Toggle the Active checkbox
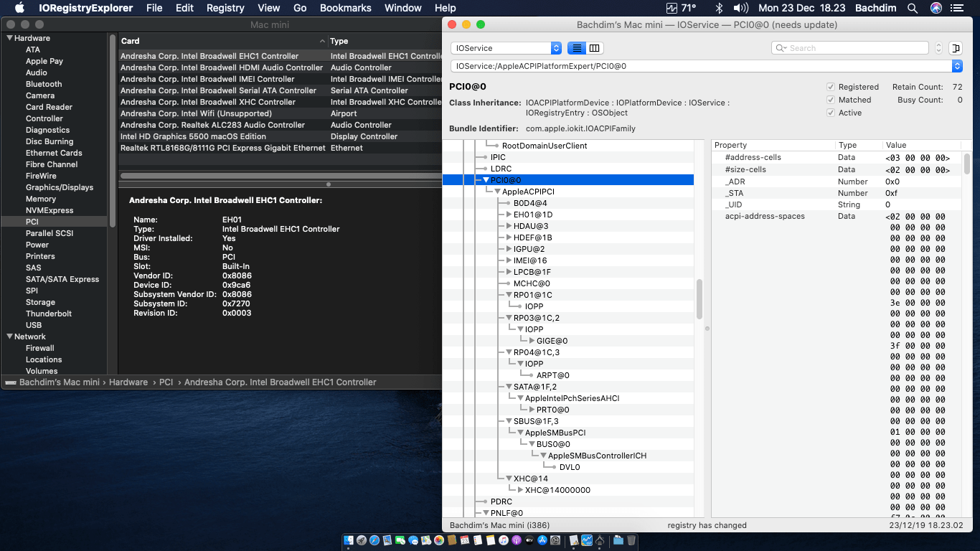This screenshot has width=980, height=551. (x=831, y=113)
